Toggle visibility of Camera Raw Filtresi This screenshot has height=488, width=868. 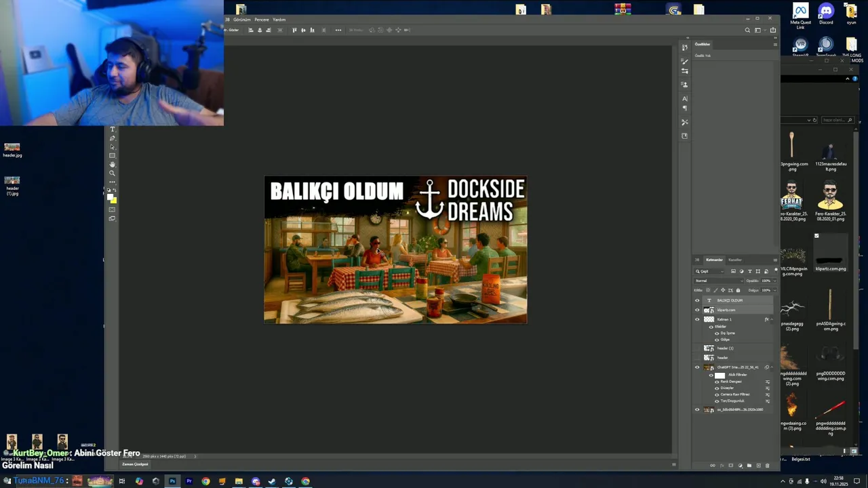point(717,394)
